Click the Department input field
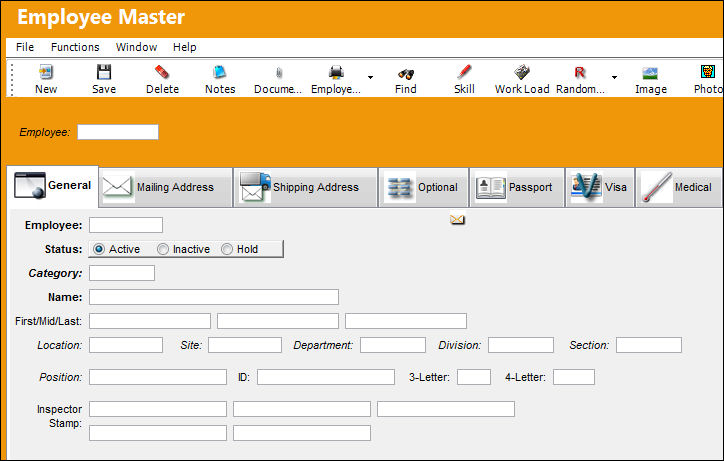 coord(393,345)
